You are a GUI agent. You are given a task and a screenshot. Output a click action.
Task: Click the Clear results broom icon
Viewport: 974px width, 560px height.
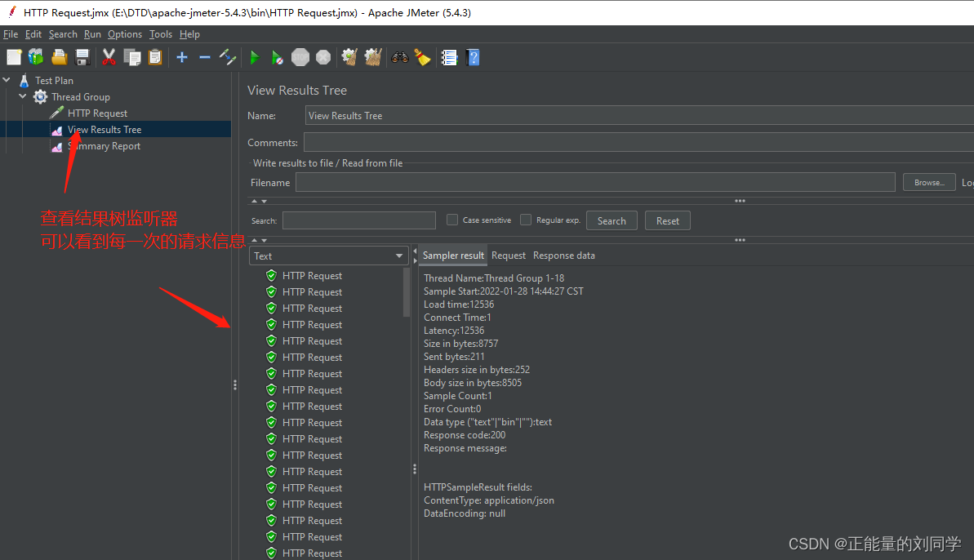click(349, 58)
